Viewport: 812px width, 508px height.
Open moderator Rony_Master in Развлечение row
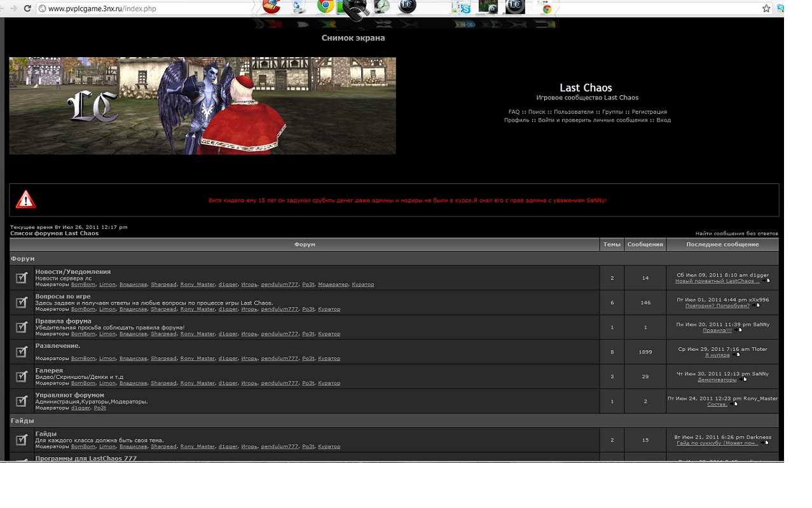pyautogui.click(x=197, y=359)
